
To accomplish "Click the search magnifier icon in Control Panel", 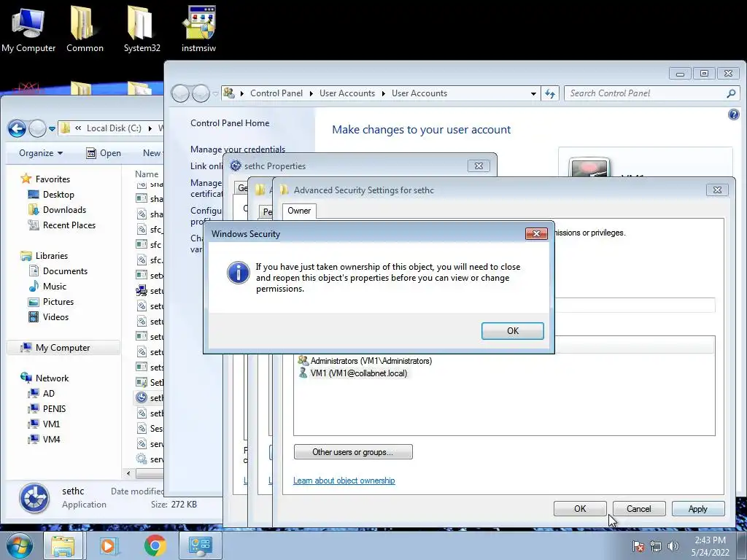I will click(731, 93).
